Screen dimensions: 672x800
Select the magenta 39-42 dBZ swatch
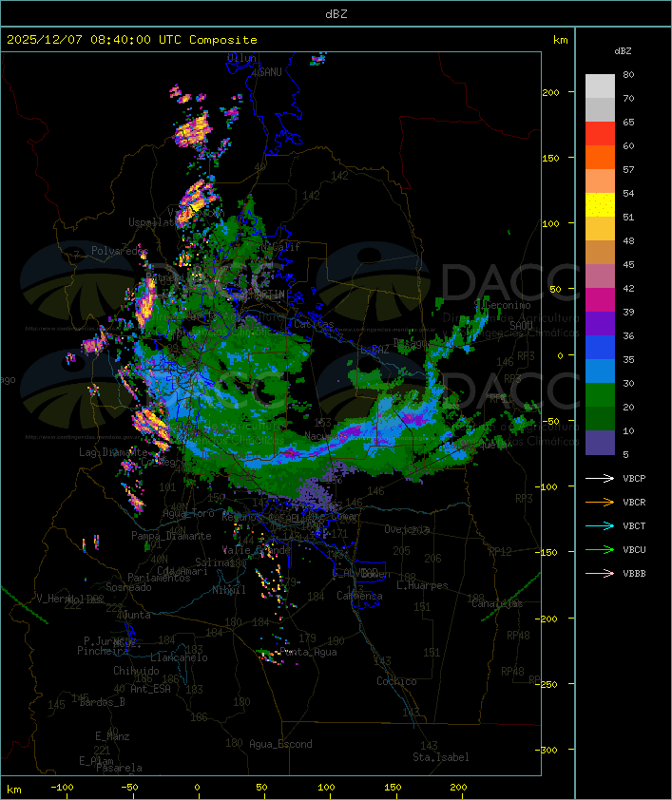click(x=600, y=299)
